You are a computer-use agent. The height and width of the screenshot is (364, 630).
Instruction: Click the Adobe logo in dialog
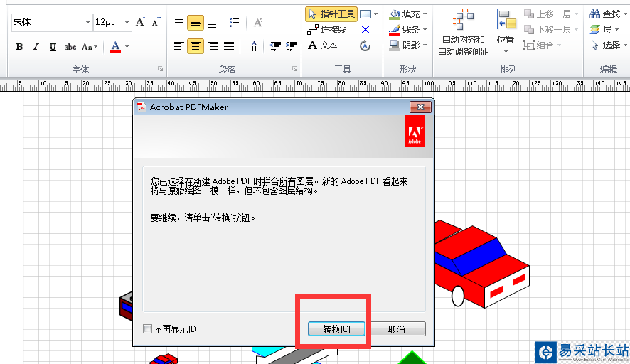(415, 132)
